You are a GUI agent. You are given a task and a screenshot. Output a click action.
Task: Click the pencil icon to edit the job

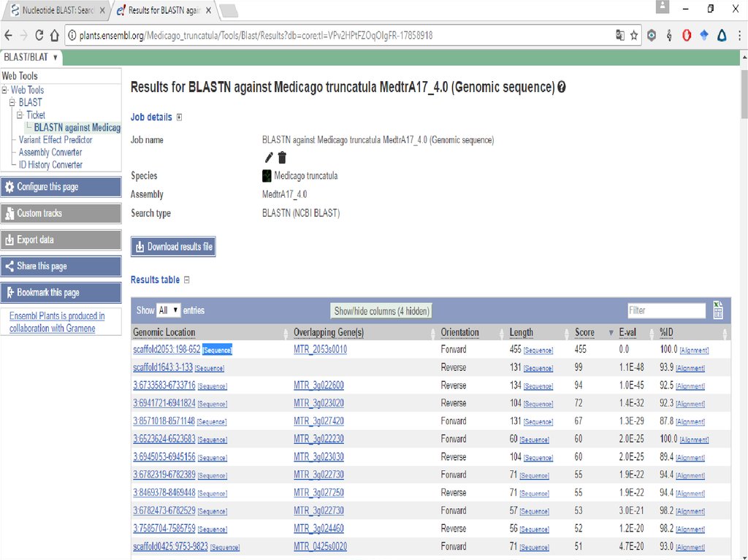pos(269,158)
